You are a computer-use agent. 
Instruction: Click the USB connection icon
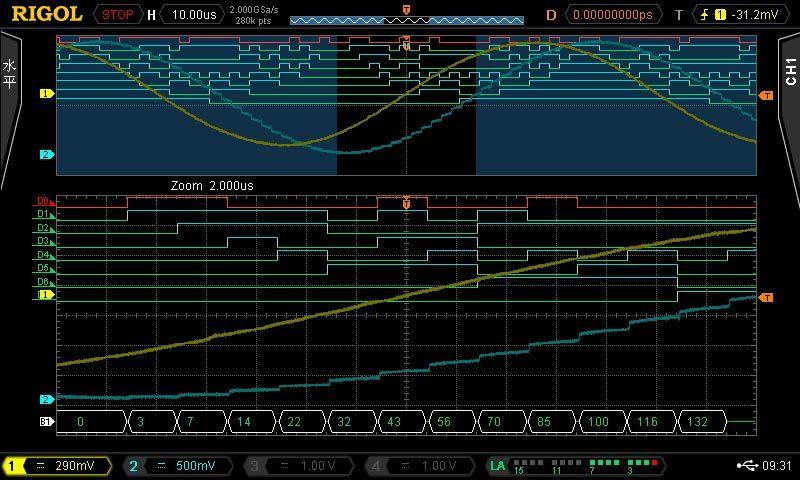coord(746,466)
